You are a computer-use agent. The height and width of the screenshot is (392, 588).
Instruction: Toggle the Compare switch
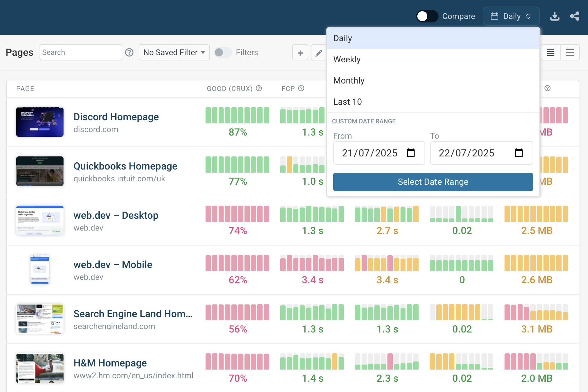coord(427,16)
